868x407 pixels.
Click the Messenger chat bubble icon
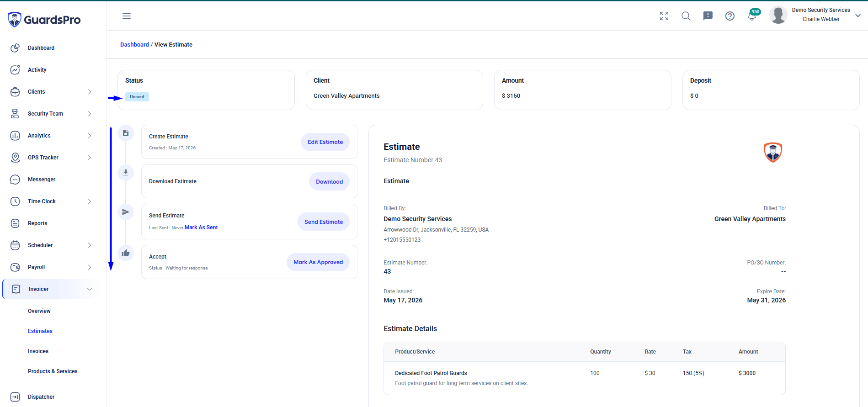[15, 180]
